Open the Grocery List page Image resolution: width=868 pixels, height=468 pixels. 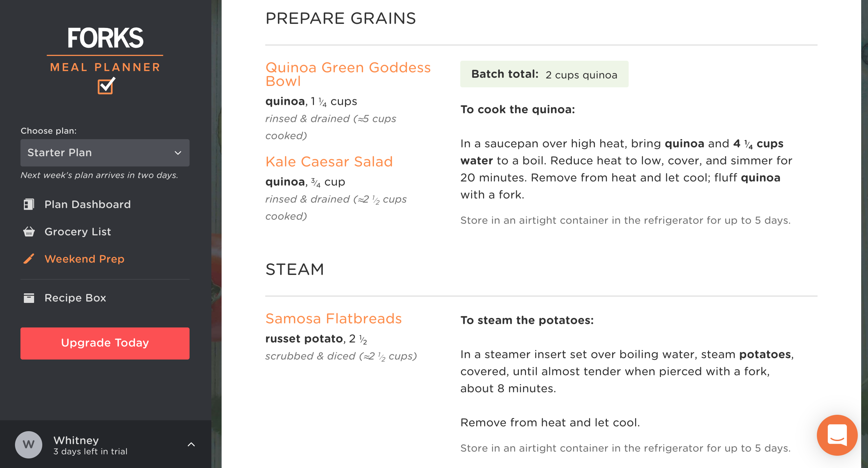pyautogui.click(x=78, y=232)
